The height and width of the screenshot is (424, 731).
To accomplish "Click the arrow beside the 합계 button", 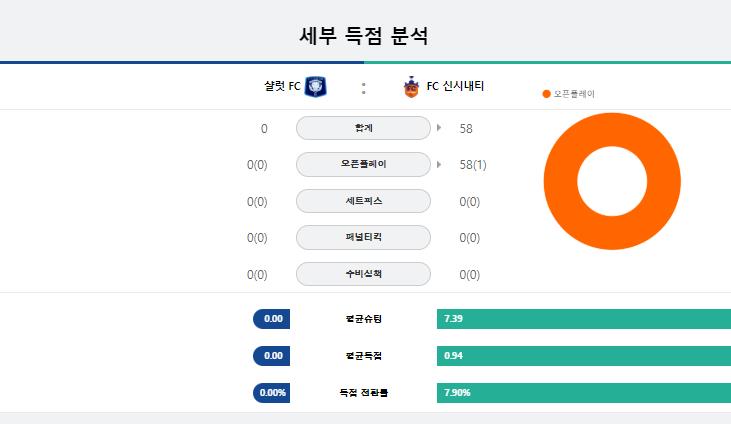I will pyautogui.click(x=439, y=128).
